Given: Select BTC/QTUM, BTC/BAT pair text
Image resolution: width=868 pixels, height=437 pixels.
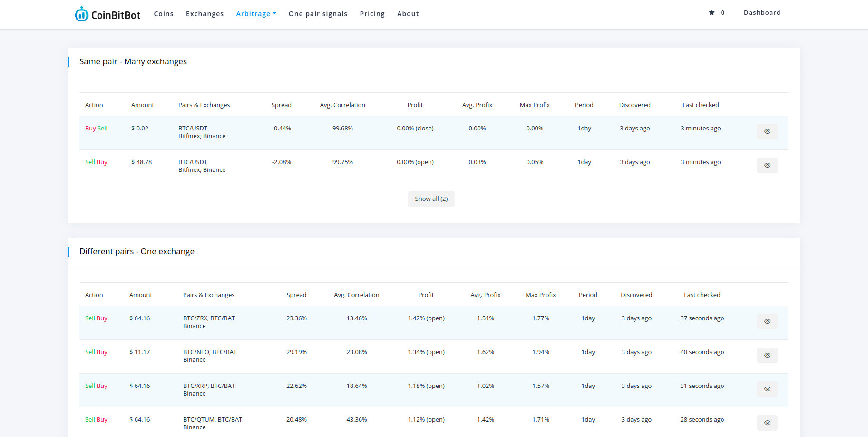Looking at the screenshot, I should click(x=213, y=420).
